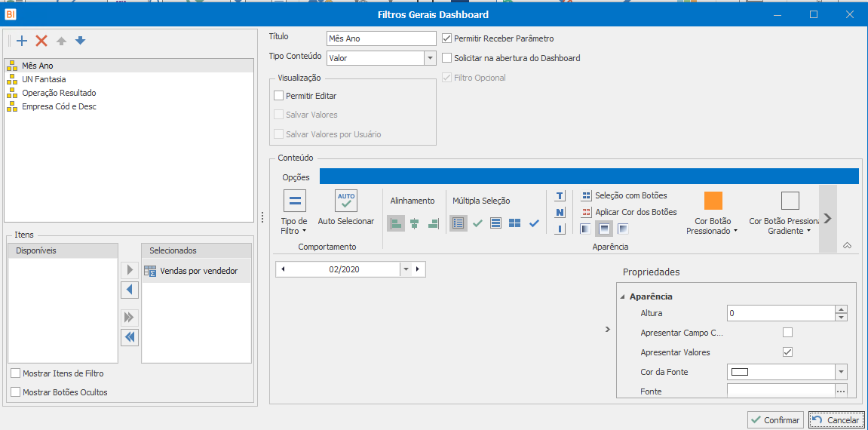Viewport: 868px width, 430px height.
Task: Select the left-to-right gradient style icon
Action: pyautogui.click(x=586, y=229)
